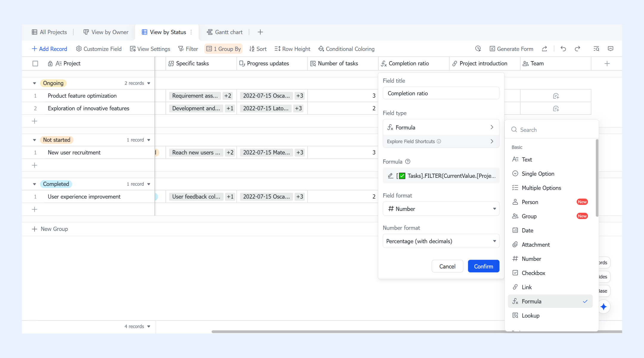Select Attachment field type

pyautogui.click(x=550, y=245)
